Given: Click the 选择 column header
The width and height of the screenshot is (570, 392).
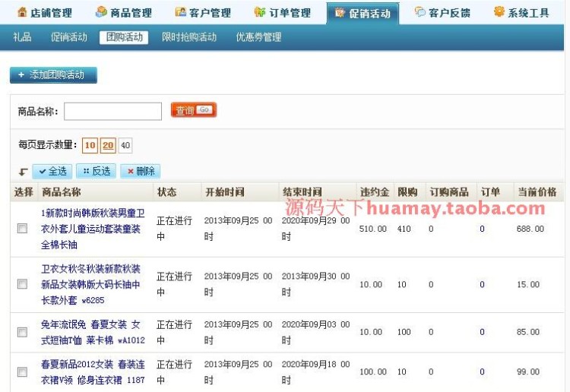Looking at the screenshot, I should click(24, 192).
